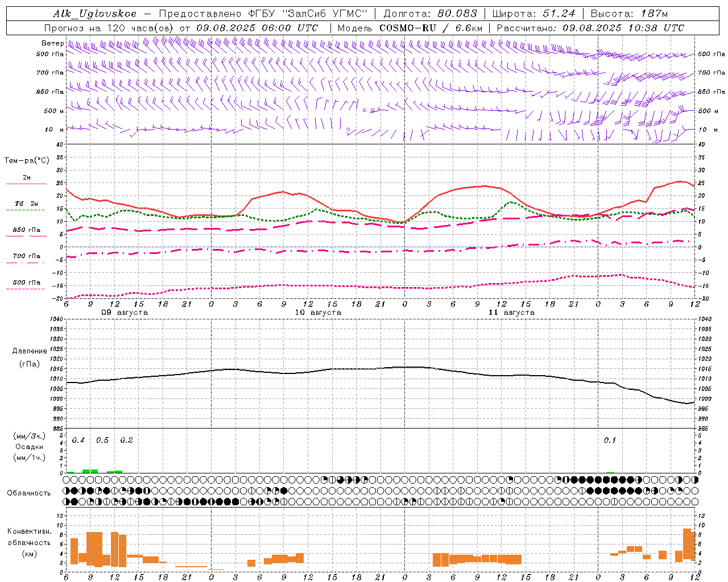
Task: Click the computed time Рассчитано: 09.08.2025 10:38 UTC
Action: [590, 28]
